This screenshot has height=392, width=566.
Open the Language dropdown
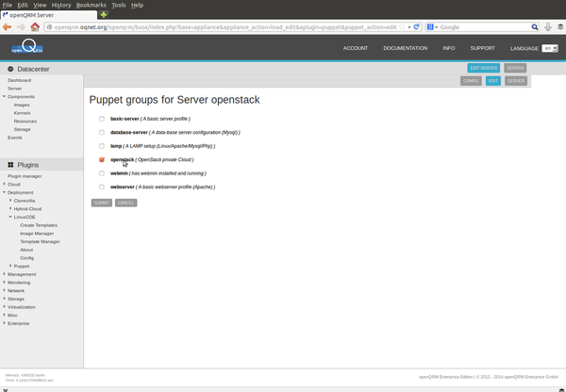pyautogui.click(x=550, y=48)
